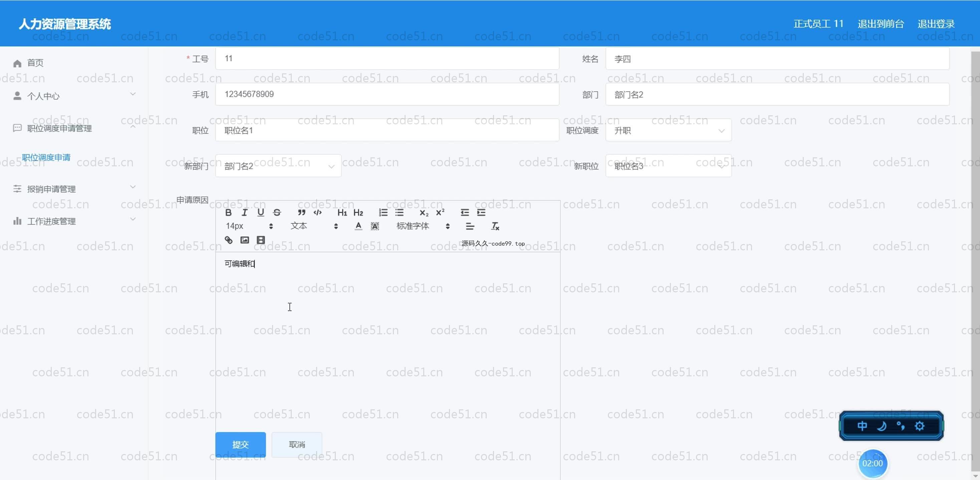Insert a blockquote
This screenshot has height=480, width=980.
301,212
